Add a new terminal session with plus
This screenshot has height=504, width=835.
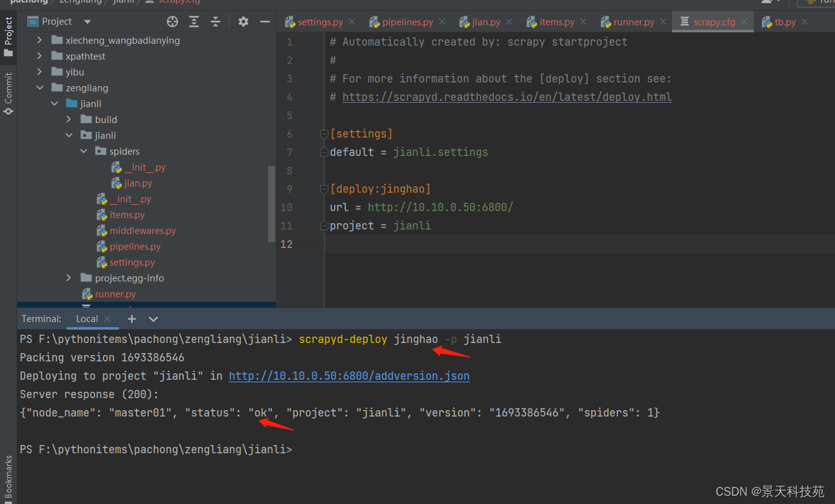(x=132, y=319)
